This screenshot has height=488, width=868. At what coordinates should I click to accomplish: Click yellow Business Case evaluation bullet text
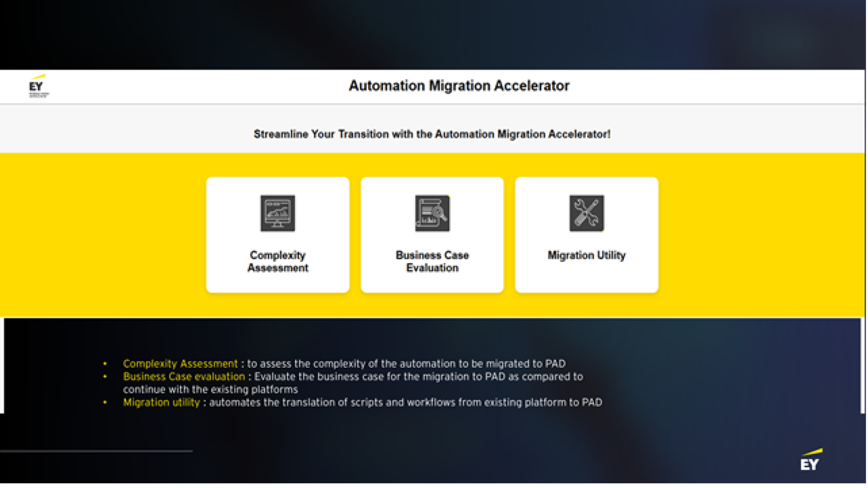(x=184, y=377)
